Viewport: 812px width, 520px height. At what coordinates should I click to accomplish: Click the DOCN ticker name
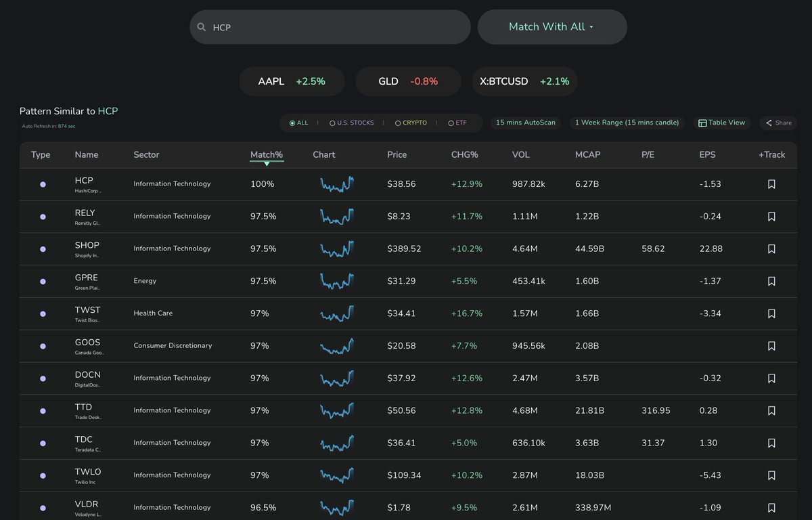click(x=87, y=374)
